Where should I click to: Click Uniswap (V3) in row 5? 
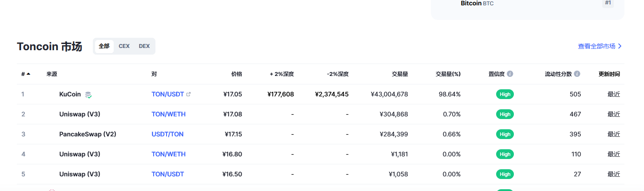(80, 174)
